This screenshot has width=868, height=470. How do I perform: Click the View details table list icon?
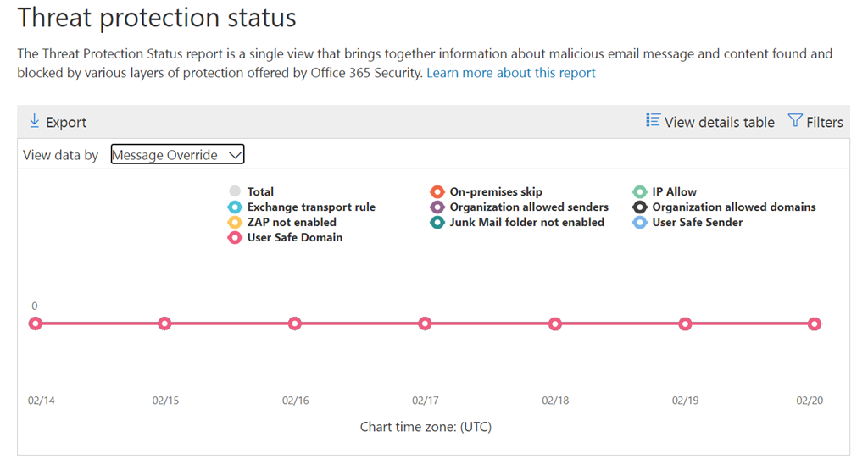(x=653, y=120)
